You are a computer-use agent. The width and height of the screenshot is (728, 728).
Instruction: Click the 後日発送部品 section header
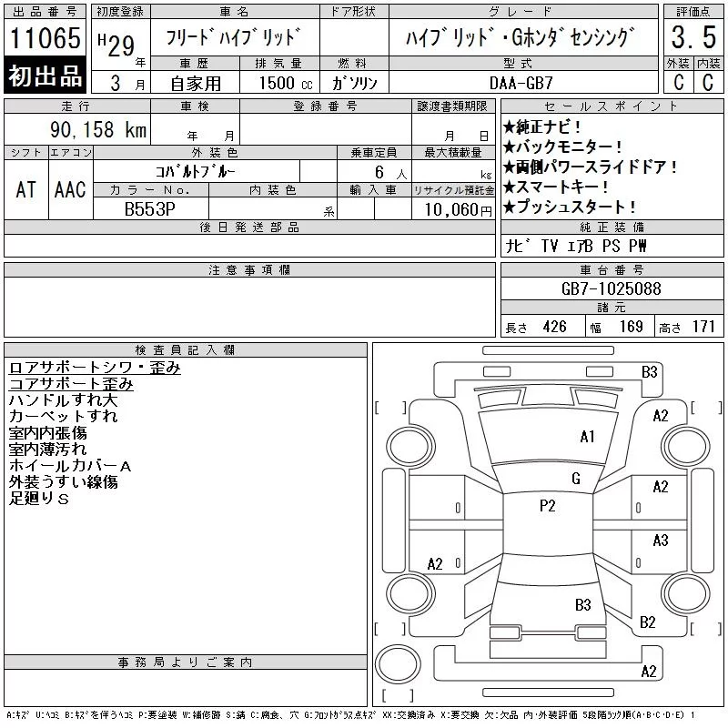pyautogui.click(x=249, y=227)
